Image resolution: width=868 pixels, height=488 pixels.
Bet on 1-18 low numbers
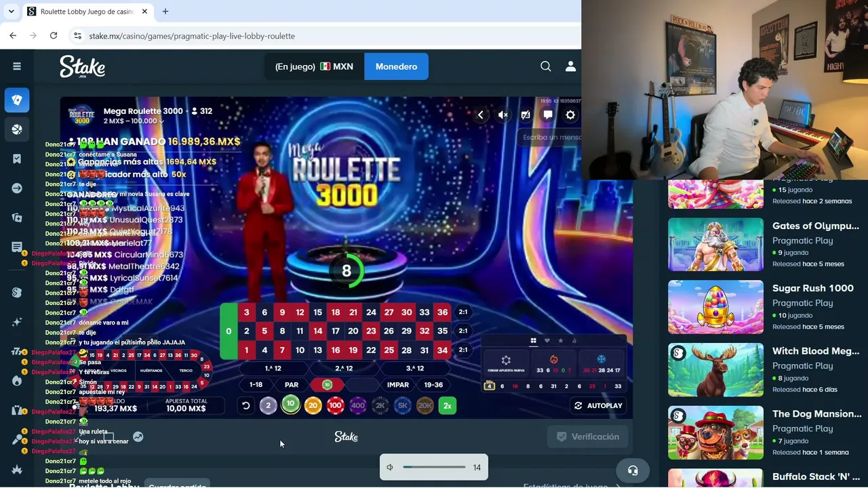click(256, 385)
